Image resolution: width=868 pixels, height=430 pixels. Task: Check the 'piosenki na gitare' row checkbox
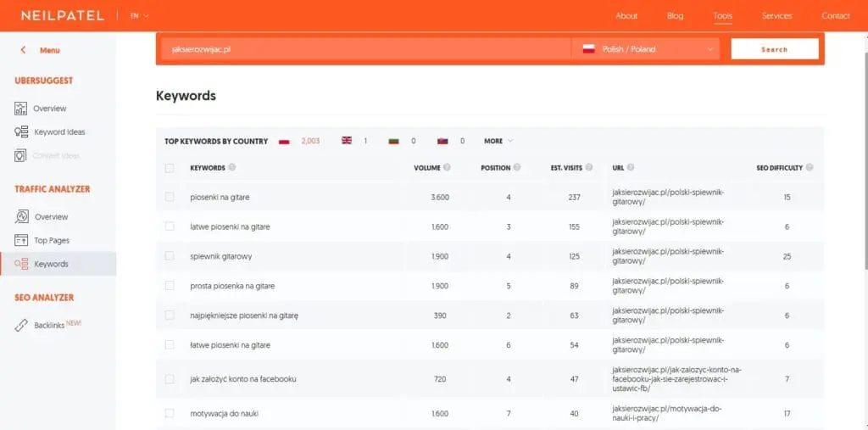click(x=170, y=197)
